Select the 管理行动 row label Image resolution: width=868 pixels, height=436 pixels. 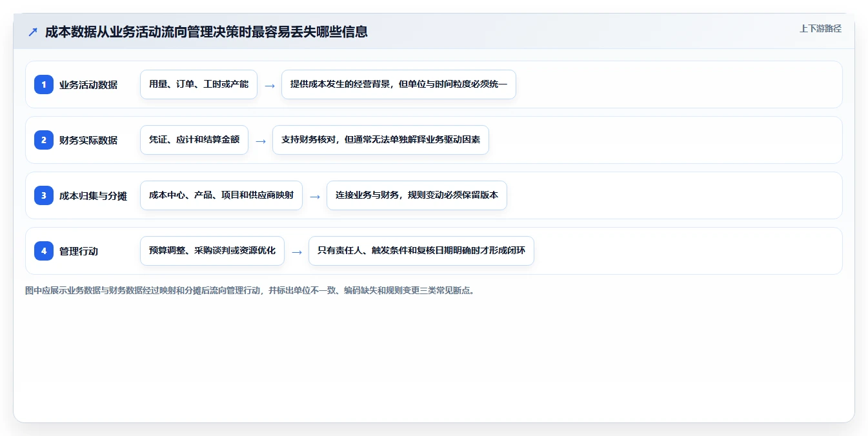79,251
